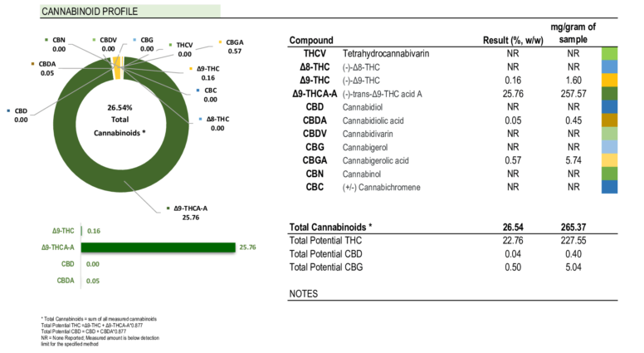The image size is (644, 353).
Task: Select the THCV legend marker on the chart
Action: [169, 44]
